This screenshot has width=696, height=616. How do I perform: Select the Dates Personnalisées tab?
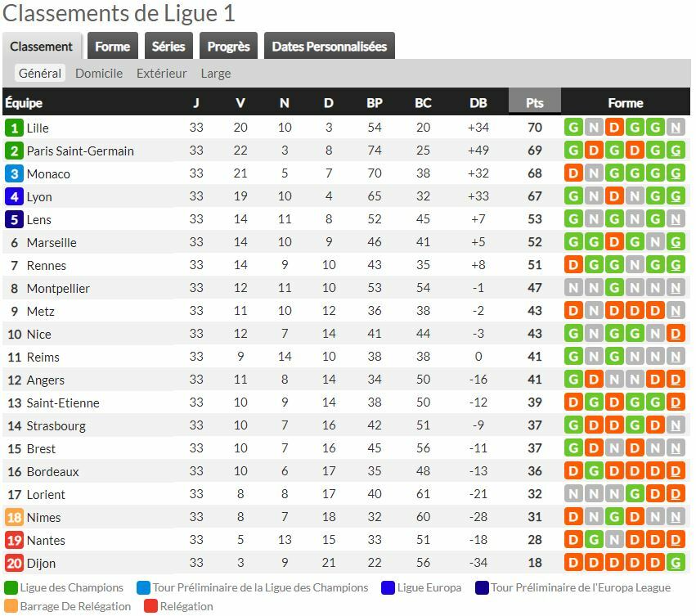329,47
